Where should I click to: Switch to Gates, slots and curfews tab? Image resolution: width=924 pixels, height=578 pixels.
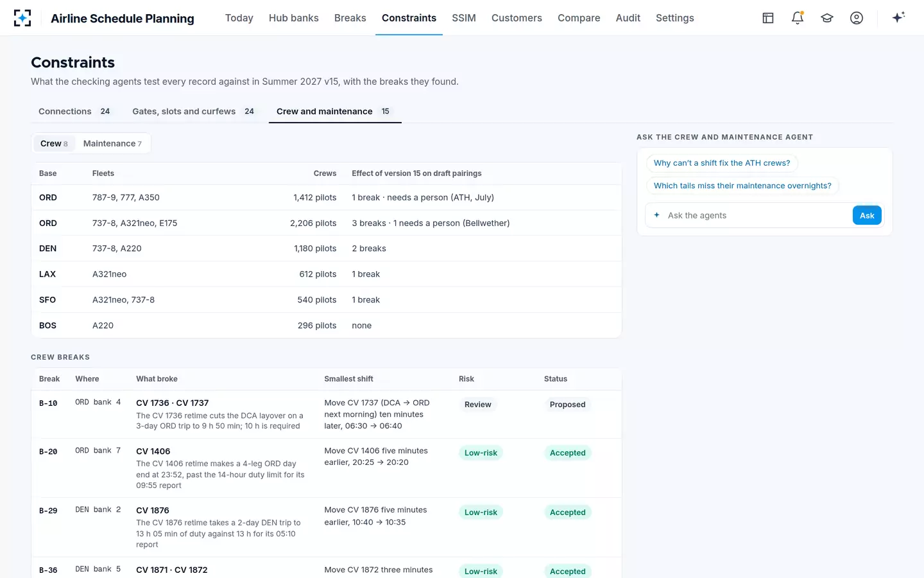[x=193, y=111]
